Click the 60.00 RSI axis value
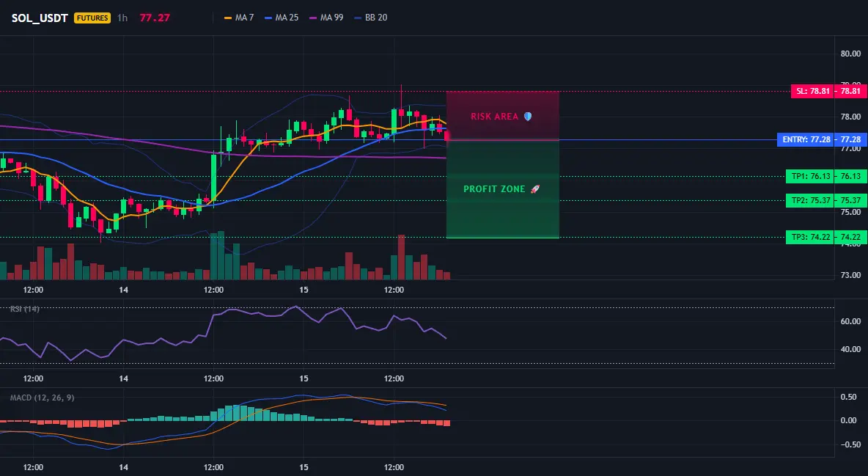 tap(850, 321)
